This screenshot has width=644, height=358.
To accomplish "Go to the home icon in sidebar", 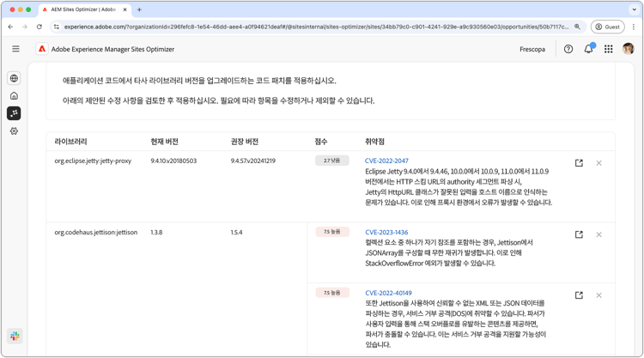I will coord(14,95).
